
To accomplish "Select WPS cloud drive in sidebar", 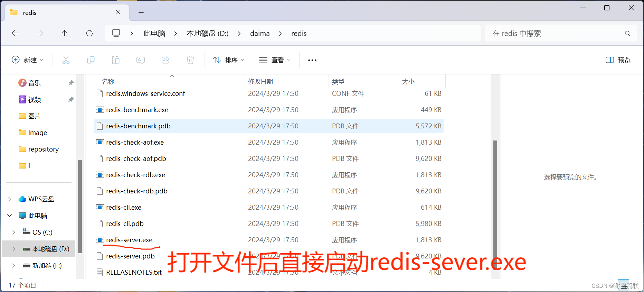I will pos(37,199).
